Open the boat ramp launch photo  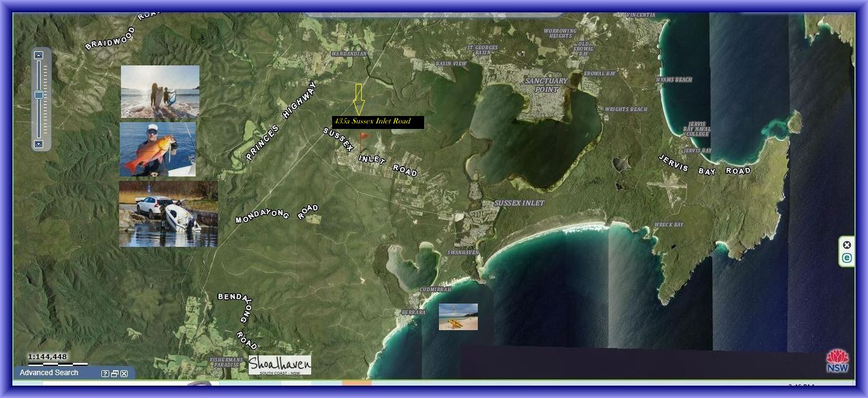point(168,214)
